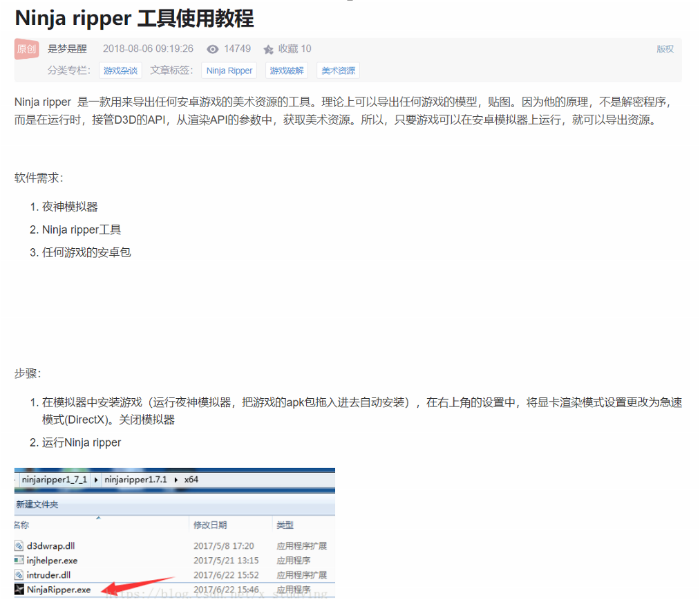
Task: Click step 运行Ninja ripper
Action: 82,442
